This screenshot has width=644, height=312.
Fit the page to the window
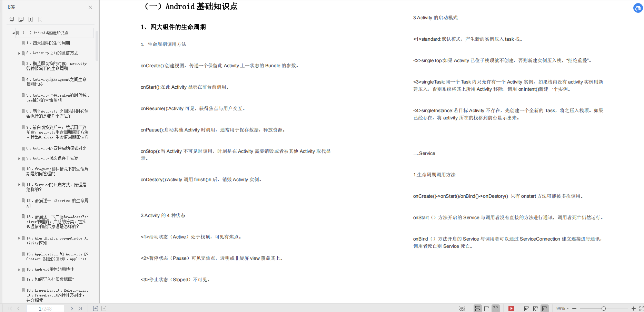click(535, 309)
